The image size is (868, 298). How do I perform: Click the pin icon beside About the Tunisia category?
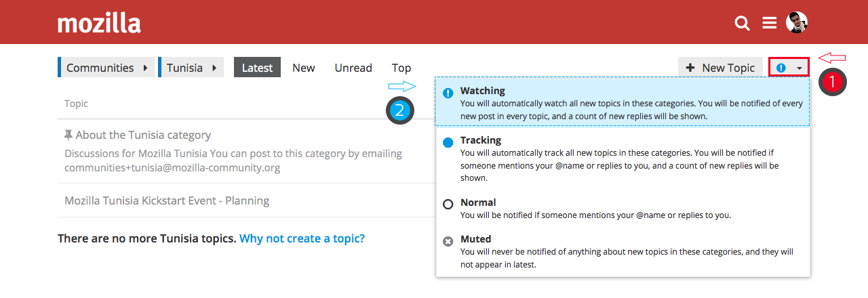tap(68, 135)
